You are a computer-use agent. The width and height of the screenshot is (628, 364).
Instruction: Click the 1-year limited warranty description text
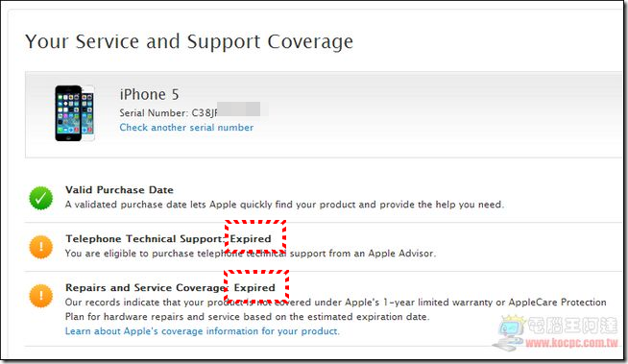point(336,309)
